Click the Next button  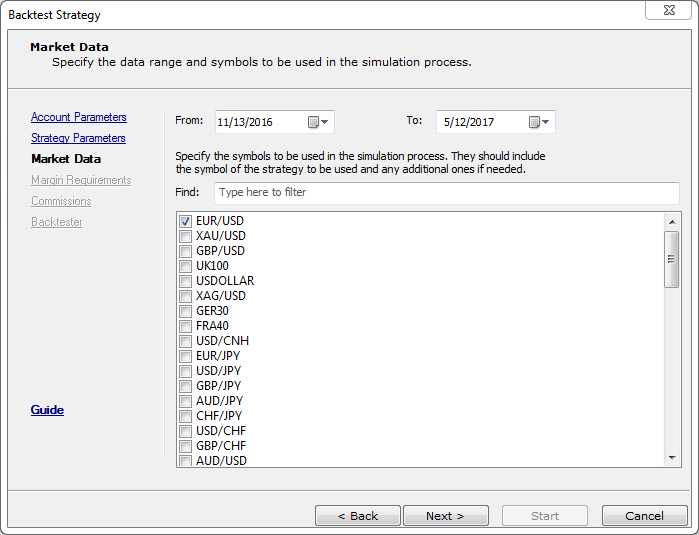click(446, 516)
